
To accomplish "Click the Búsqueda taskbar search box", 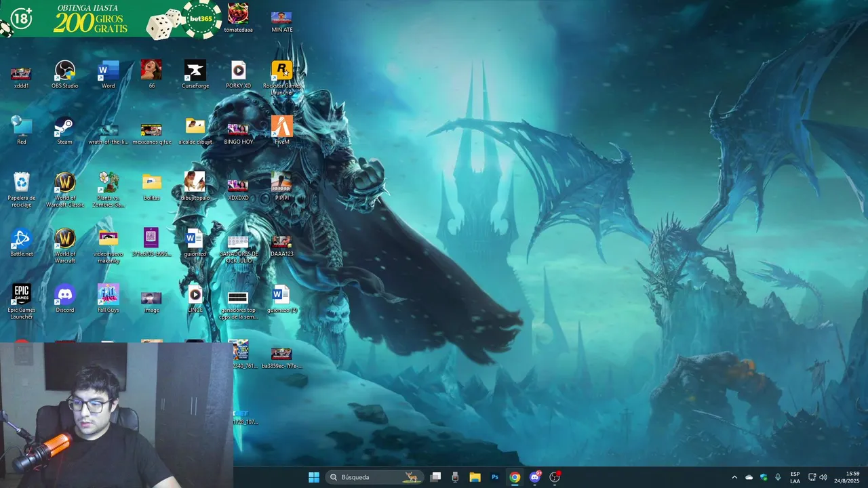I will [374, 477].
